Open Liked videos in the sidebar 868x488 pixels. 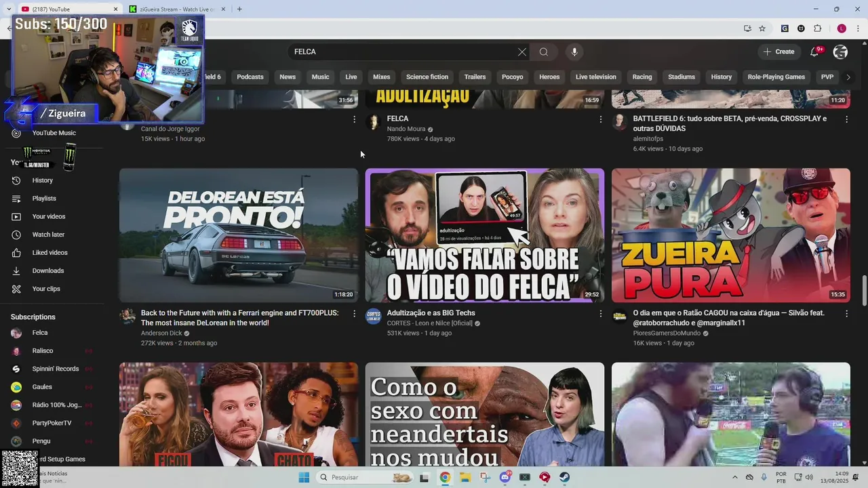pos(50,253)
